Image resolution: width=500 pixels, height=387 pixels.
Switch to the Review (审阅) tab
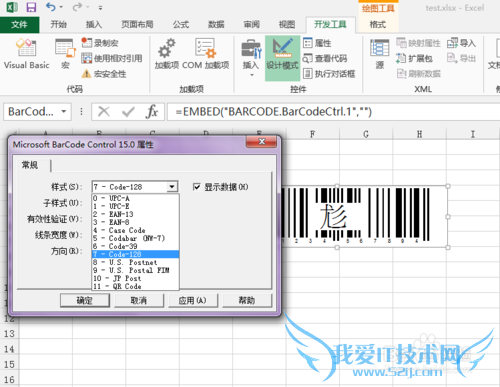(x=252, y=25)
